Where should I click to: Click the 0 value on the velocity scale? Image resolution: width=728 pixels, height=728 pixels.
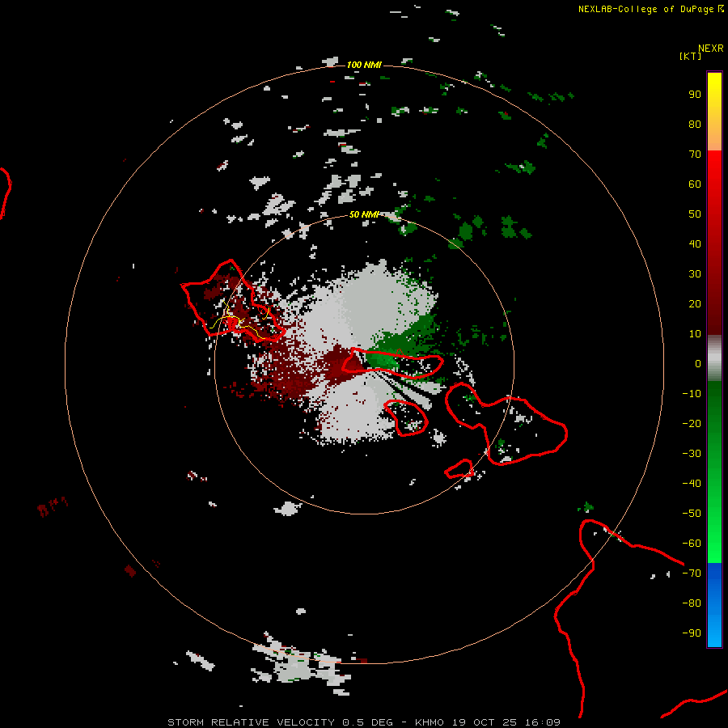click(x=698, y=363)
